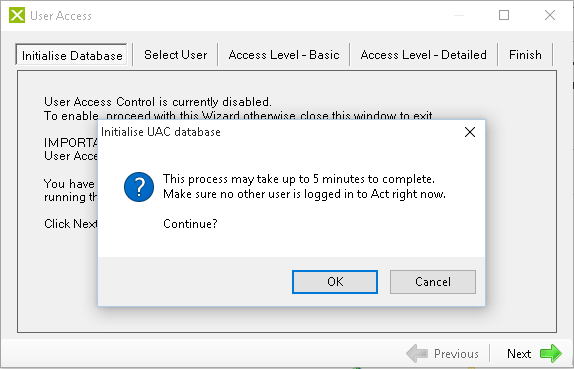Select the Finish tab
574x369 pixels.
coord(525,55)
